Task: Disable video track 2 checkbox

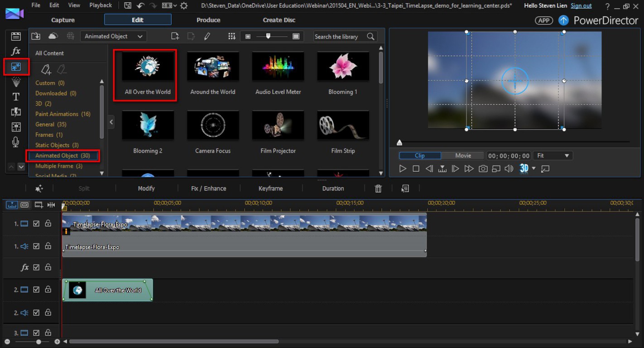Action: click(x=36, y=290)
